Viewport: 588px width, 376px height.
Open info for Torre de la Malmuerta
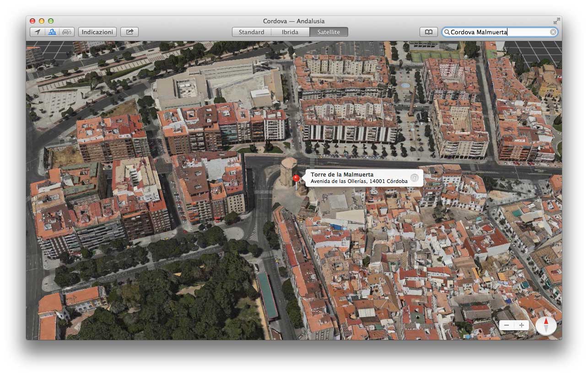tap(414, 178)
